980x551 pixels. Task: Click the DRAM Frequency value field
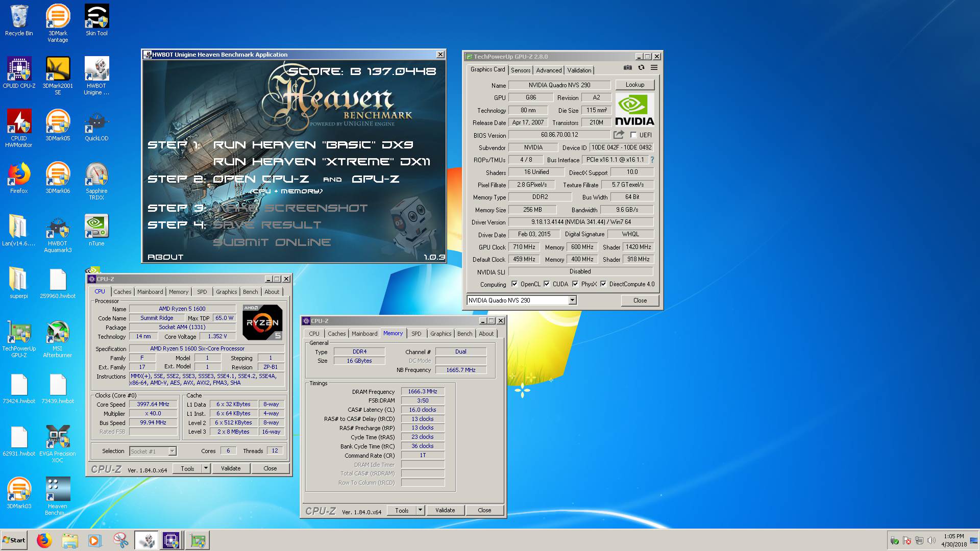pos(423,392)
